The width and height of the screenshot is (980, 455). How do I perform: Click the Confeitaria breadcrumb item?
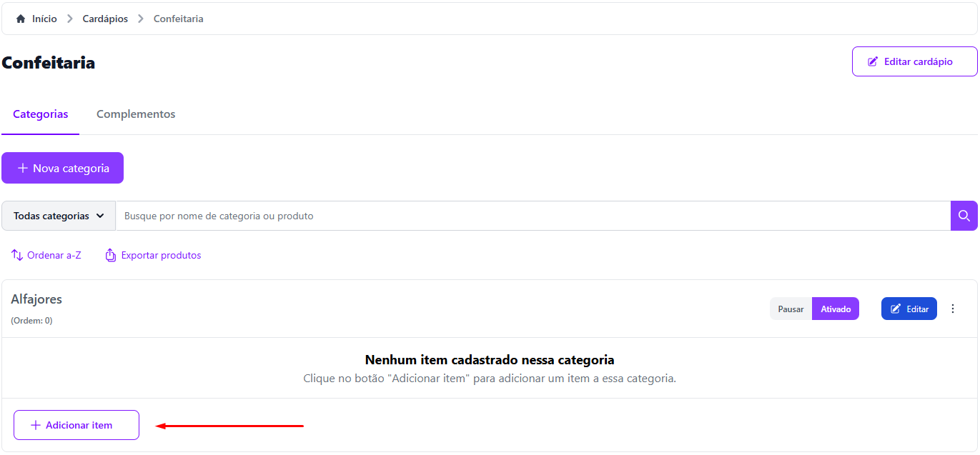(x=178, y=19)
